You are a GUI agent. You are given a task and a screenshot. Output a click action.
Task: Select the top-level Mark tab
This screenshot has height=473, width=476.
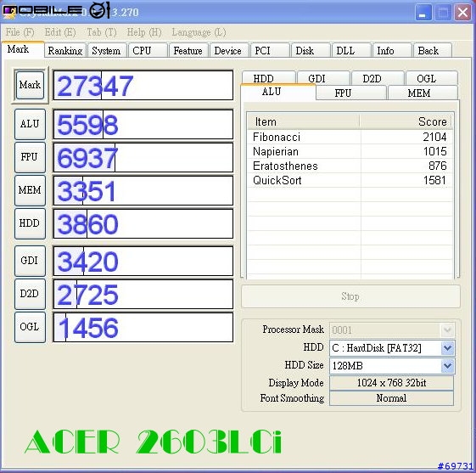23,49
